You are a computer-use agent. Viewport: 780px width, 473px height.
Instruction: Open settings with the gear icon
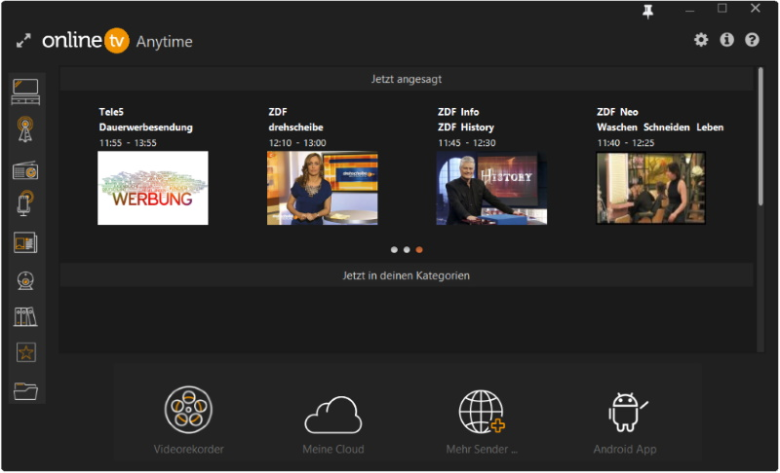[701, 40]
